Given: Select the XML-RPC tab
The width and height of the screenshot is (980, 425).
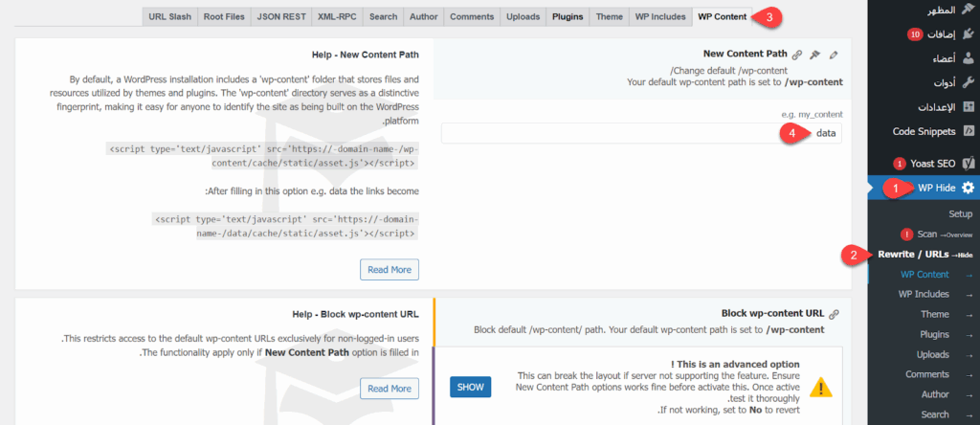Looking at the screenshot, I should tap(336, 17).
